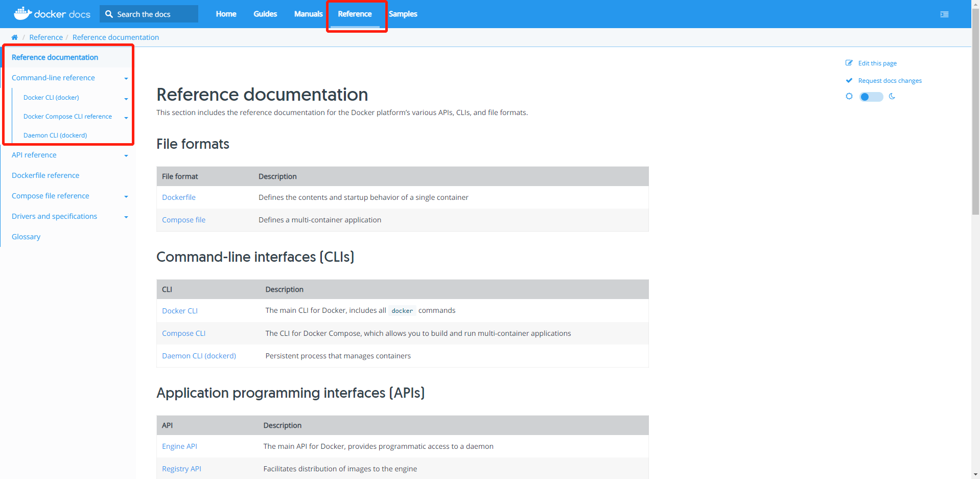980x479 pixels.
Task: Click 'Persistent process that manages containers' cell
Action: click(x=338, y=356)
